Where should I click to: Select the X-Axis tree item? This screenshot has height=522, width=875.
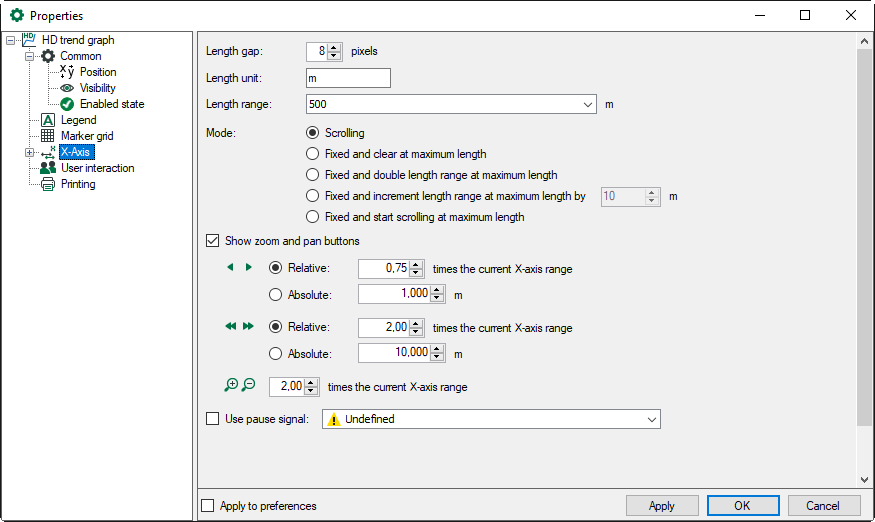coord(76,152)
